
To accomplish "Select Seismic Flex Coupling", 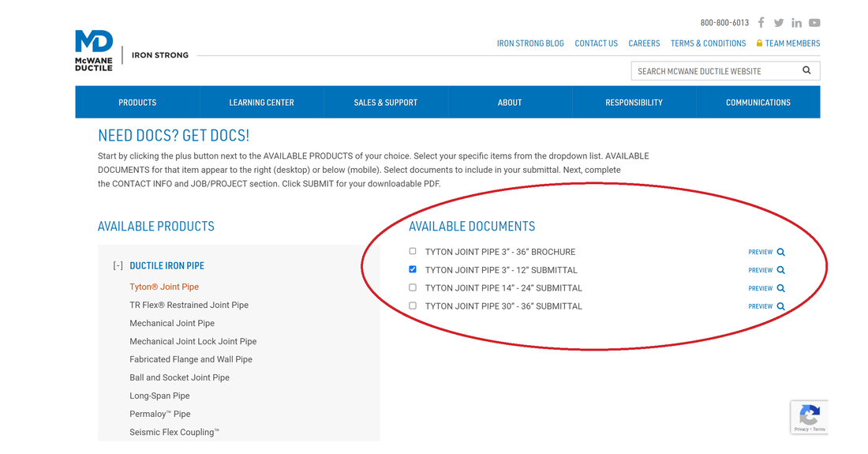I will (x=174, y=433).
